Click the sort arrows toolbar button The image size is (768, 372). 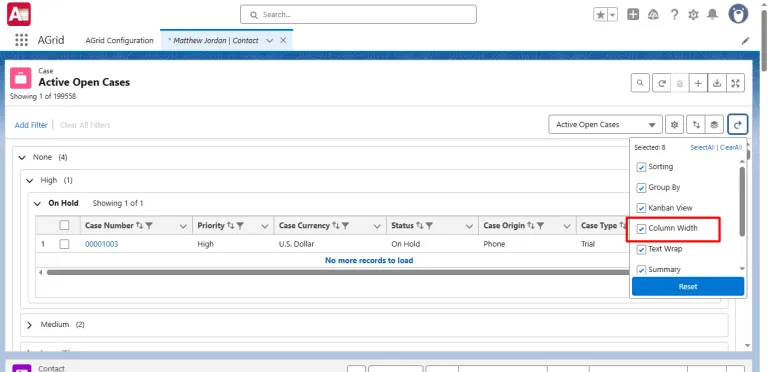[x=696, y=125]
